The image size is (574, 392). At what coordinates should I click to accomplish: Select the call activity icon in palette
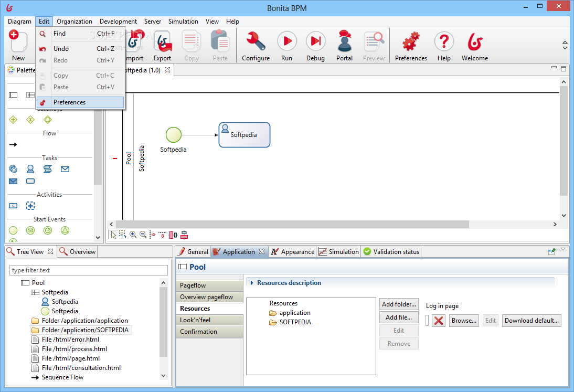[x=13, y=206]
